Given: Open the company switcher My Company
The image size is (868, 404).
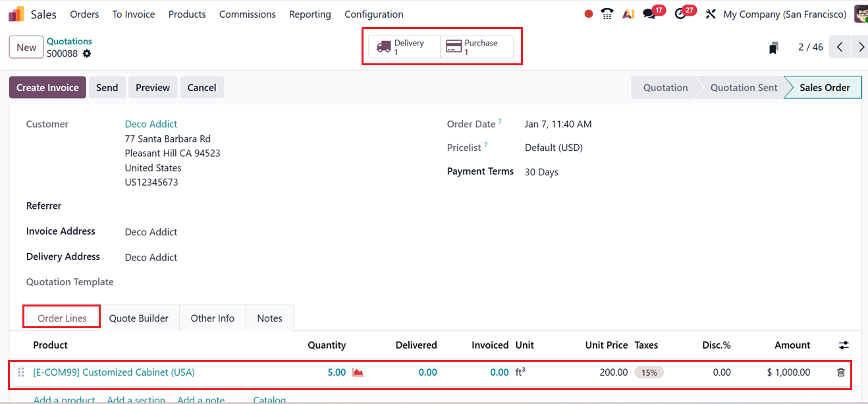Looking at the screenshot, I should pyautogui.click(x=785, y=14).
